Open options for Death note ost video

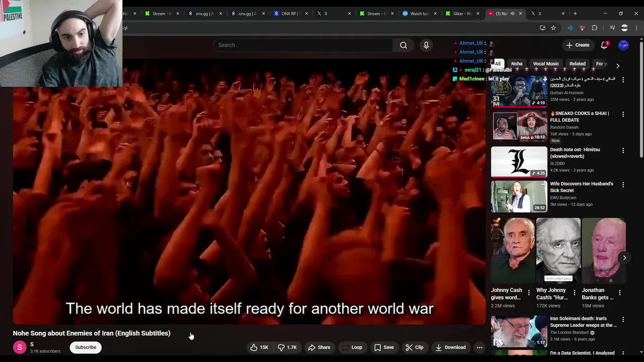pos(623,151)
